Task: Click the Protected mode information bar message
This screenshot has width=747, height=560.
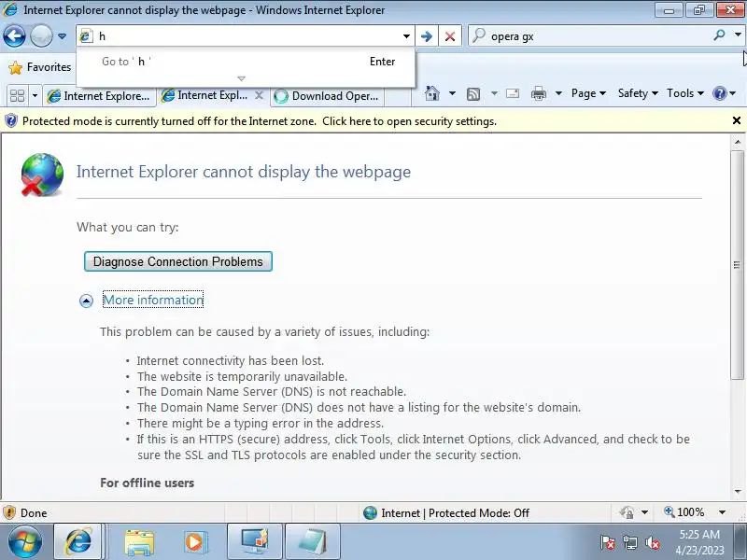Action: coord(260,121)
